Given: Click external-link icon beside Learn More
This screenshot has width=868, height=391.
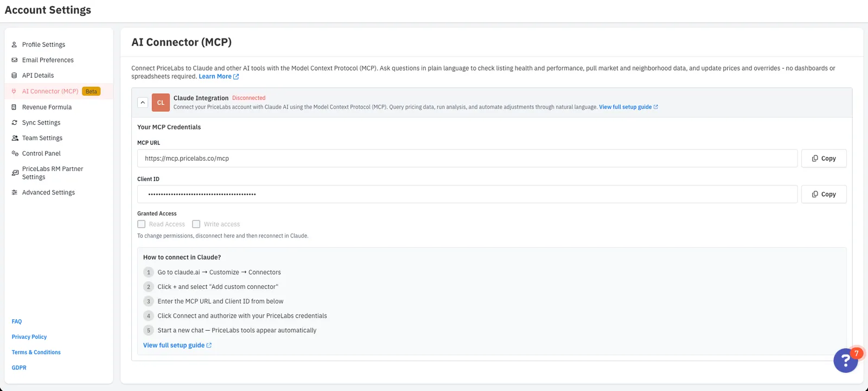Looking at the screenshot, I should pyautogui.click(x=236, y=77).
